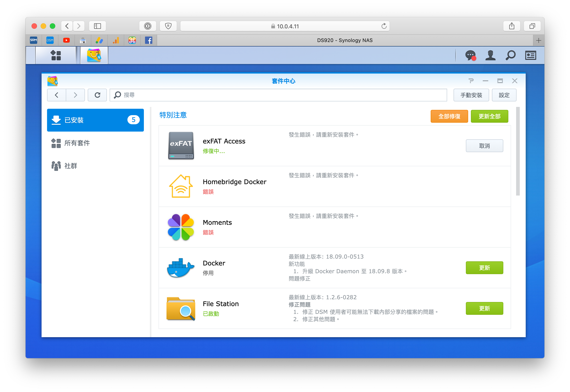Open the user account options icon

[x=490, y=55]
